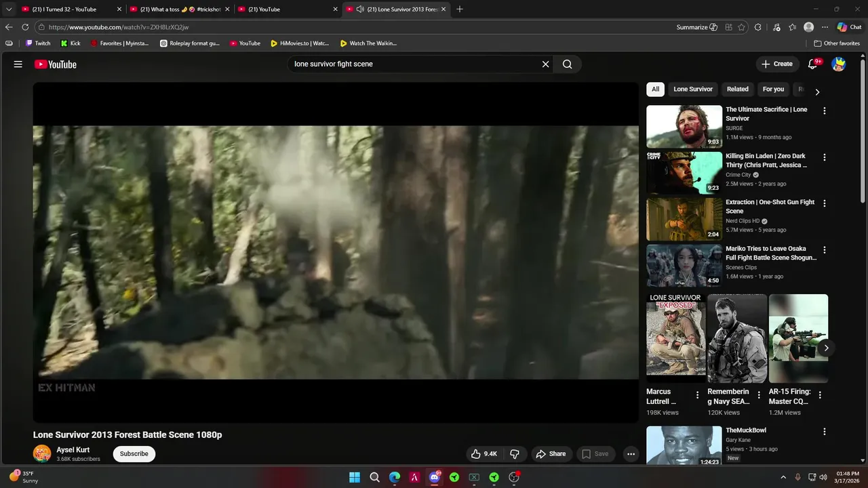868x488 pixels.
Task: Open the Favorites list icon in toolbar
Action: [792, 27]
